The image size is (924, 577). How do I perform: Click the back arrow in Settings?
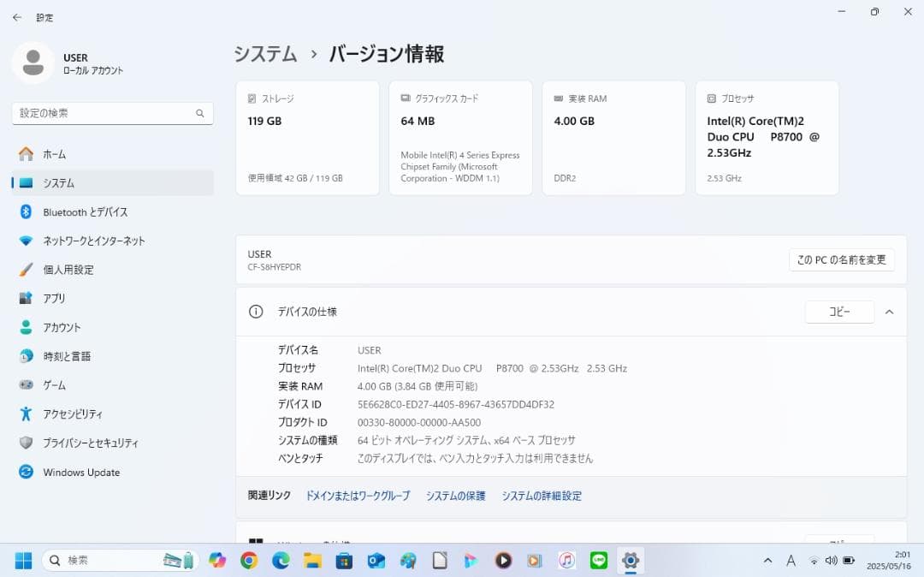(x=16, y=17)
